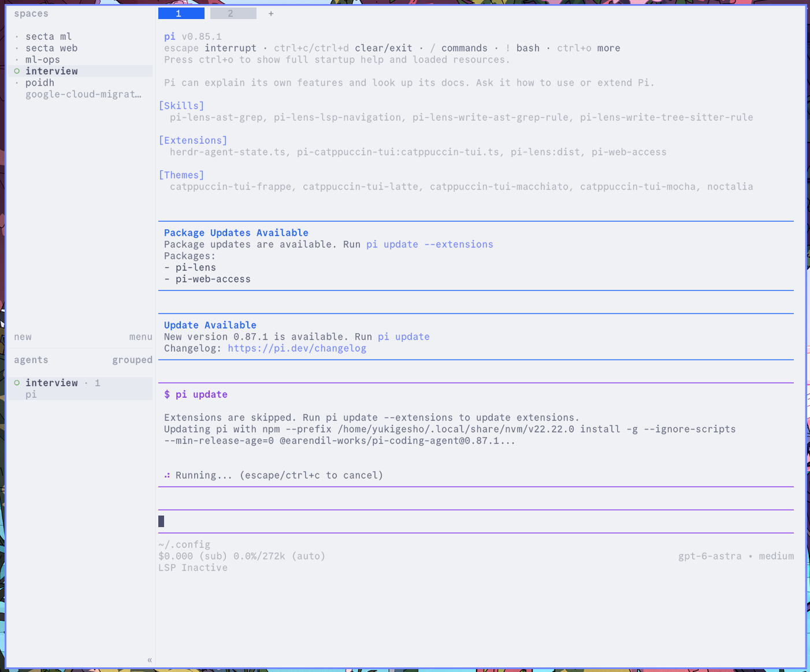Viewport: 810px width, 672px height.
Task: Click the green status circle of interview agent
Action: 17,383
